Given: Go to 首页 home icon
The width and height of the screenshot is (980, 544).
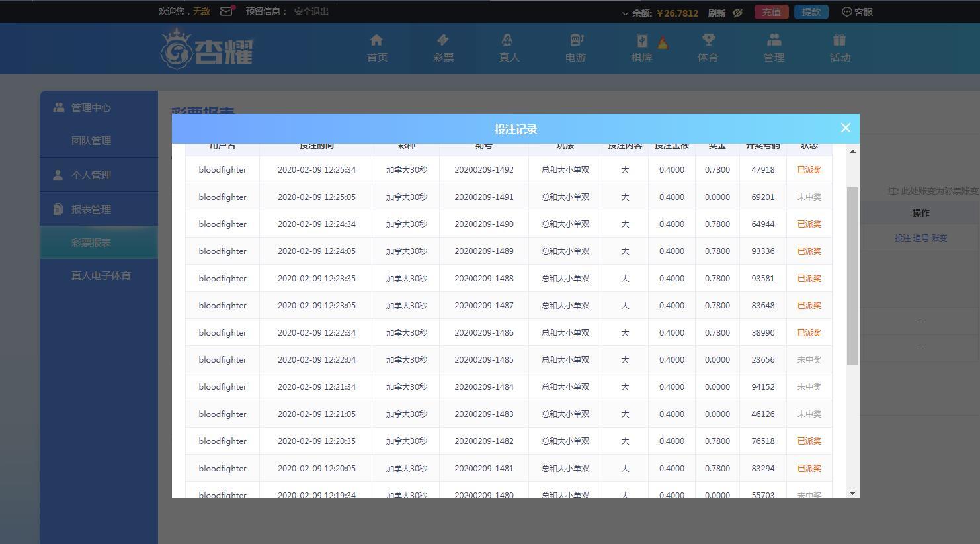Looking at the screenshot, I should (377, 40).
